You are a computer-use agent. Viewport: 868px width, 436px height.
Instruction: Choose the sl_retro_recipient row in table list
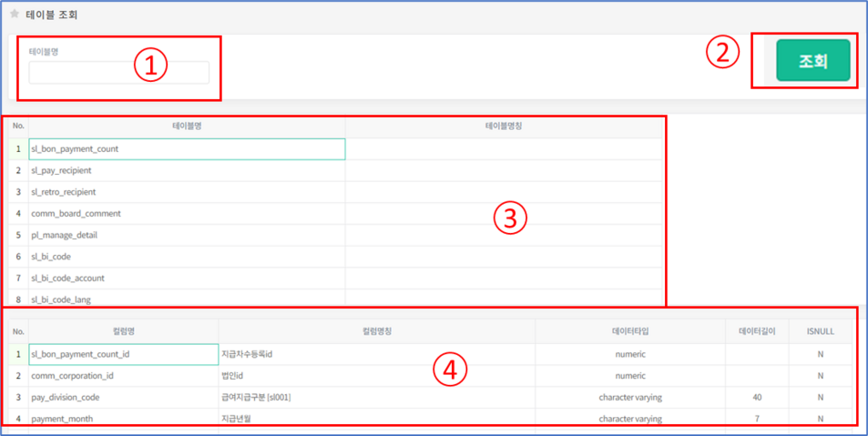click(63, 192)
